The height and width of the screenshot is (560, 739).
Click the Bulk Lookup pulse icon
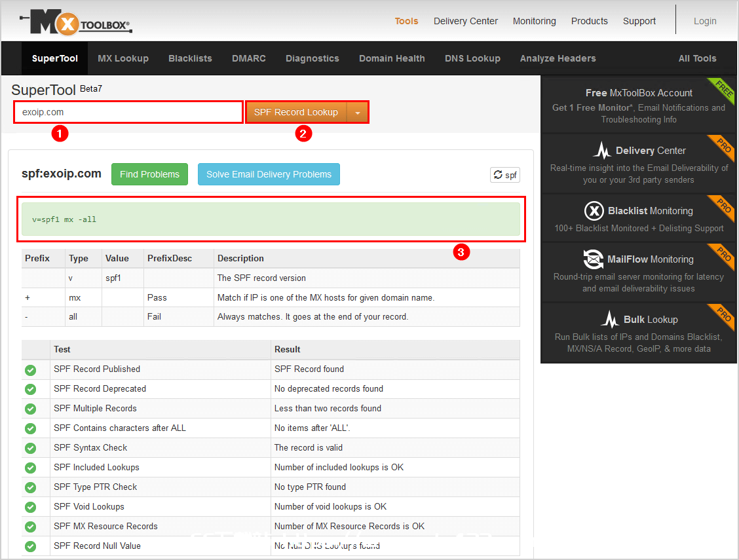[610, 320]
